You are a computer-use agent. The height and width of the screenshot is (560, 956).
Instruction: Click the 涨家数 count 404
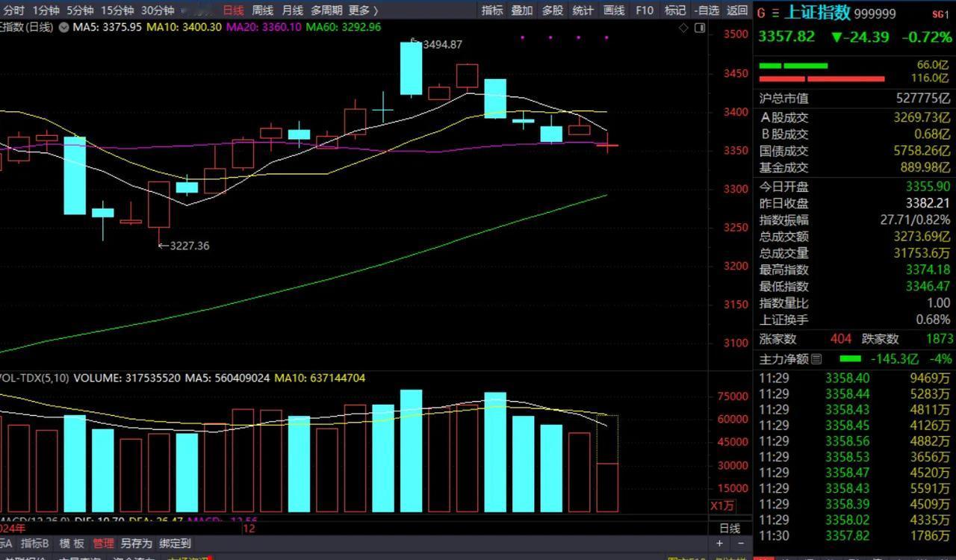[840, 339]
